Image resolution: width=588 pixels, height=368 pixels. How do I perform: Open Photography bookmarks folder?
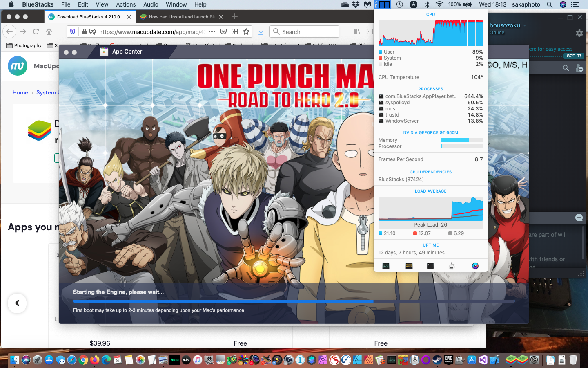point(24,45)
